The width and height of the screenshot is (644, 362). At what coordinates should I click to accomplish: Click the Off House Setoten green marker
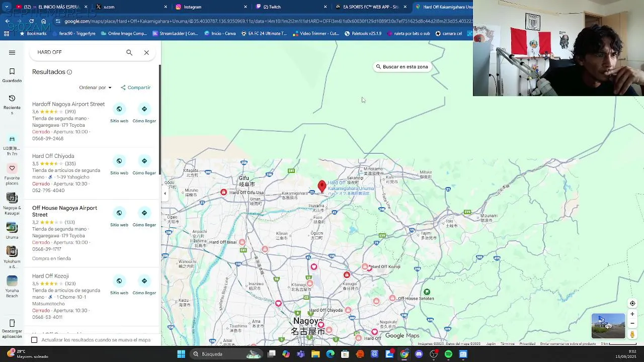[427, 292]
